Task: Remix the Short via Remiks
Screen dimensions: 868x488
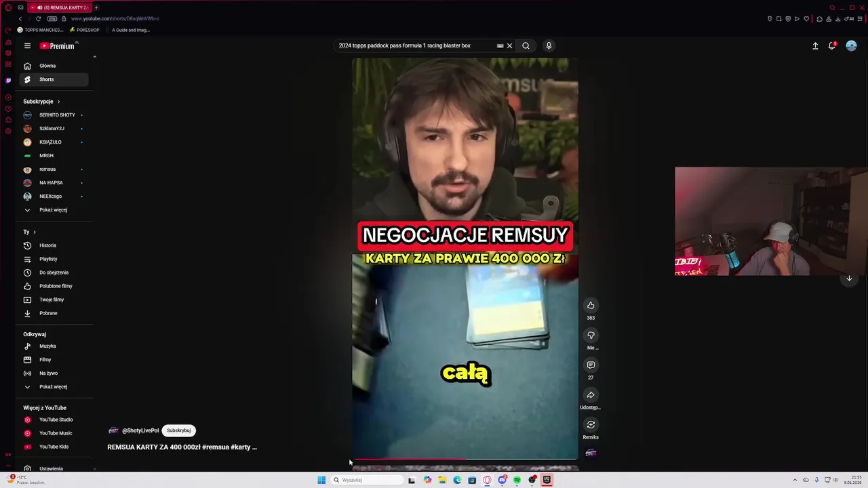Action: pyautogui.click(x=591, y=425)
